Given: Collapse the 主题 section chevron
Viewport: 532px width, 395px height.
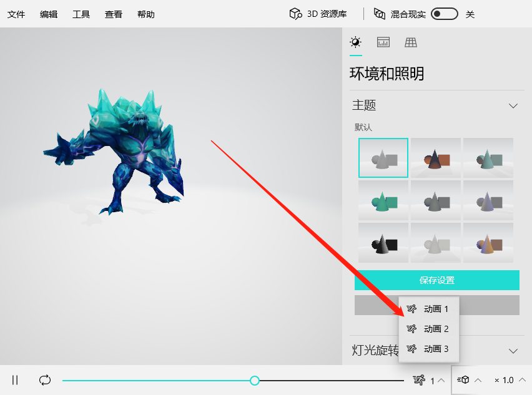Looking at the screenshot, I should [513, 106].
